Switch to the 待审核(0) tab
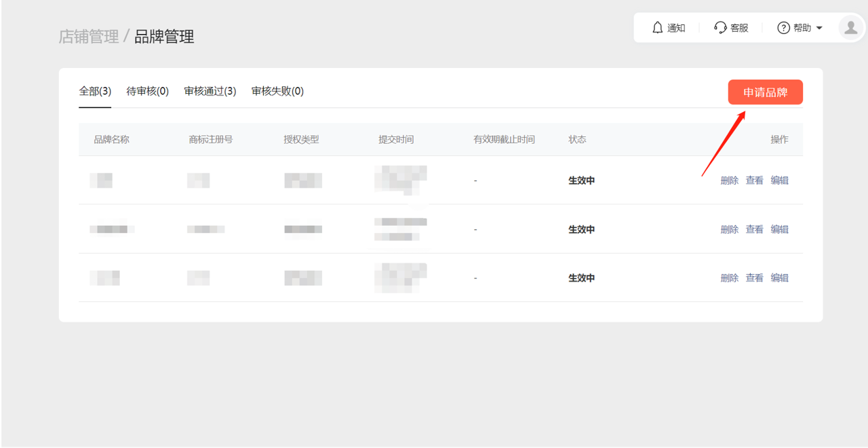 [147, 91]
